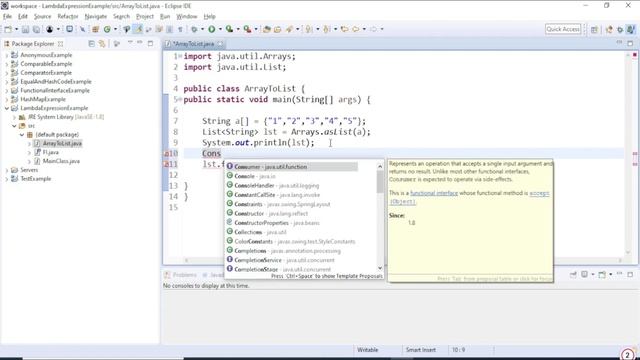
Task: Click the New file toolbar icon
Action: tap(8, 29)
